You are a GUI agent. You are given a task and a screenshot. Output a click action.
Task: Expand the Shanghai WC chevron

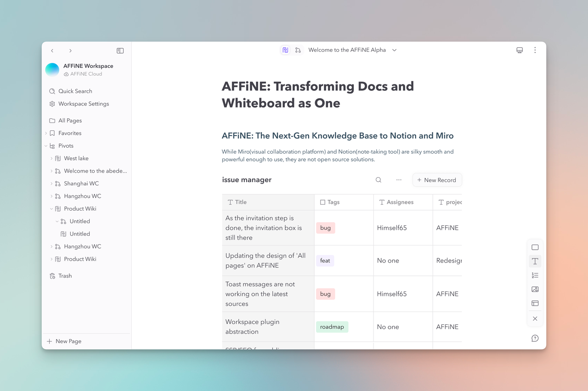click(51, 184)
